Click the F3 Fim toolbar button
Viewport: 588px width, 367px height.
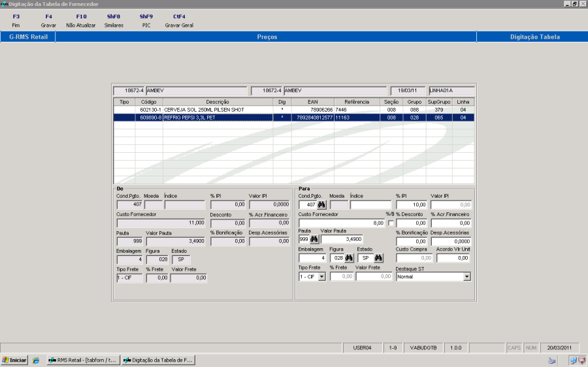[16, 21]
